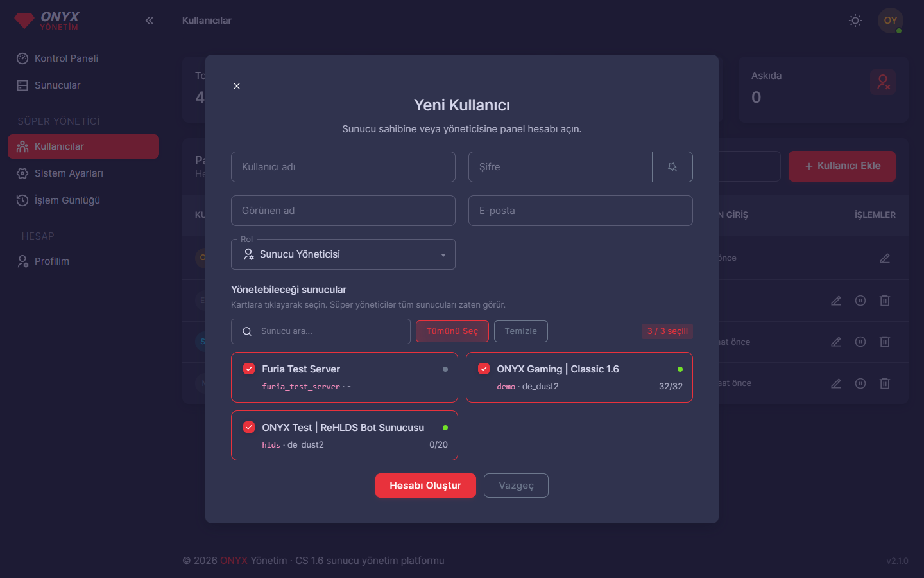Focus the Sunucu ara search box

pos(321,331)
